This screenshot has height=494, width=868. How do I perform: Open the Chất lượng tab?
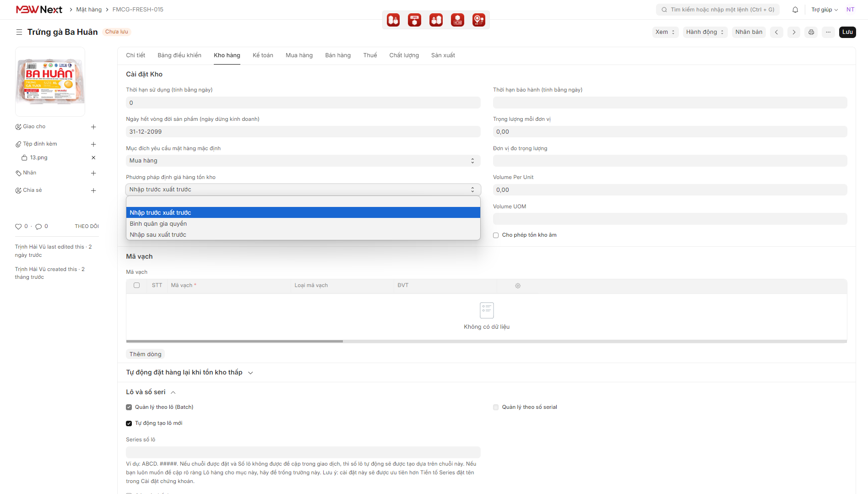[404, 55]
